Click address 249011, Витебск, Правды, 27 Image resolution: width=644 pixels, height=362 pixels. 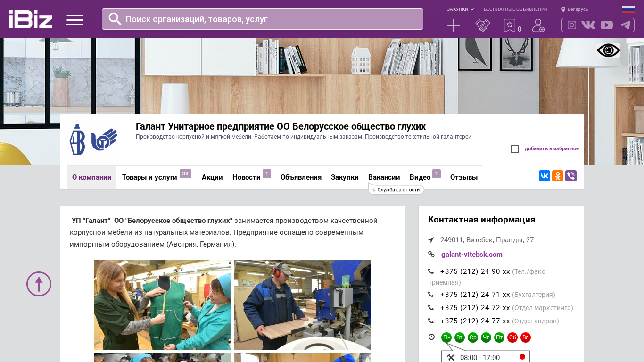pyautogui.click(x=487, y=240)
